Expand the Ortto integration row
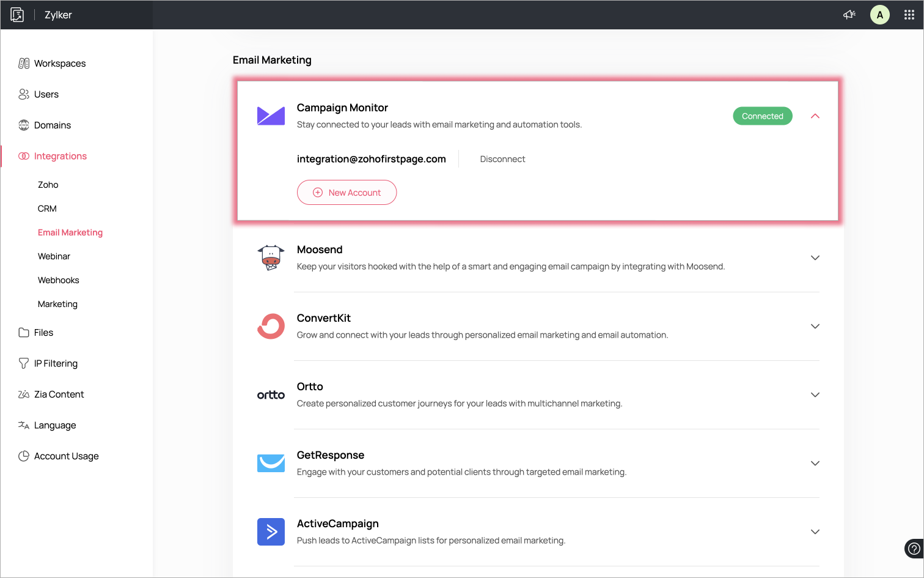Viewport: 924px width, 578px height. (x=815, y=395)
